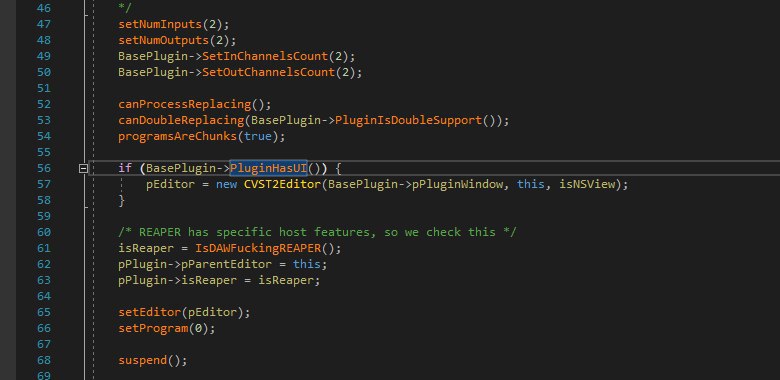Screen dimensions: 780x380
Task: Click line number 56 in the gutter
Action: tap(44, 168)
